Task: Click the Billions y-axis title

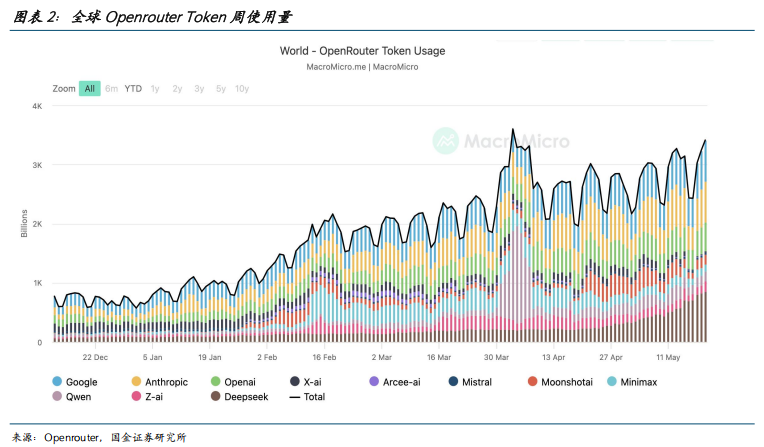Action: click(24, 224)
